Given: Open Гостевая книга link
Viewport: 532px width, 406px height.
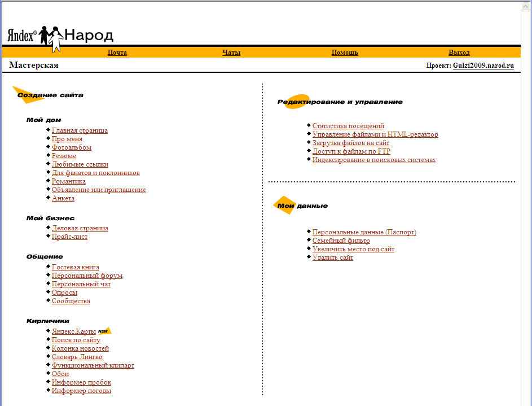Looking at the screenshot, I should point(76,267).
